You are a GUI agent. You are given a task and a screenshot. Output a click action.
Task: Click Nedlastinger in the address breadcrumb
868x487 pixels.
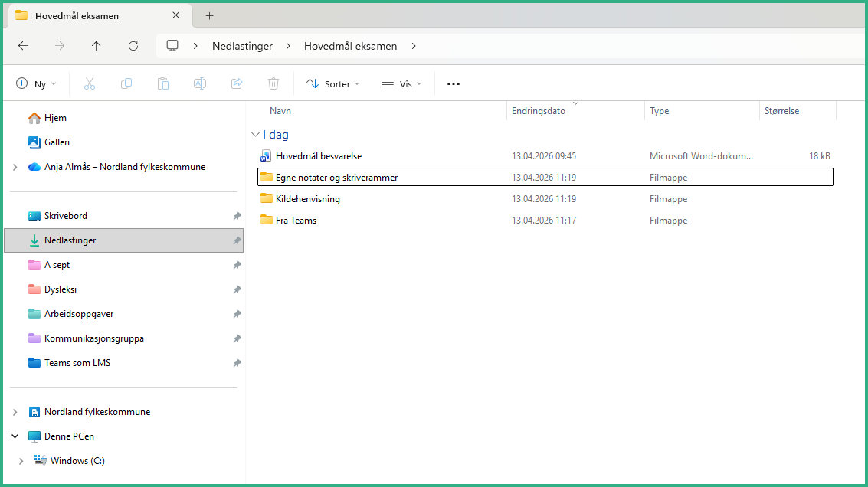coord(242,46)
